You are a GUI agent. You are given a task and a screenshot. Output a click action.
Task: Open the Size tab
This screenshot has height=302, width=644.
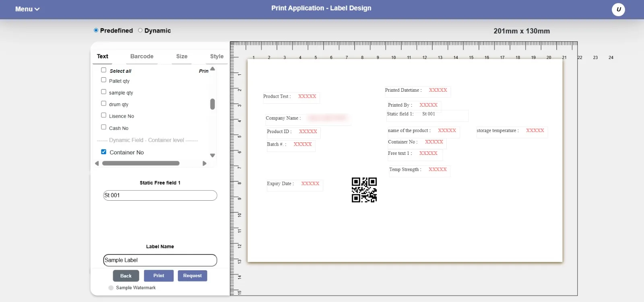pos(182,56)
